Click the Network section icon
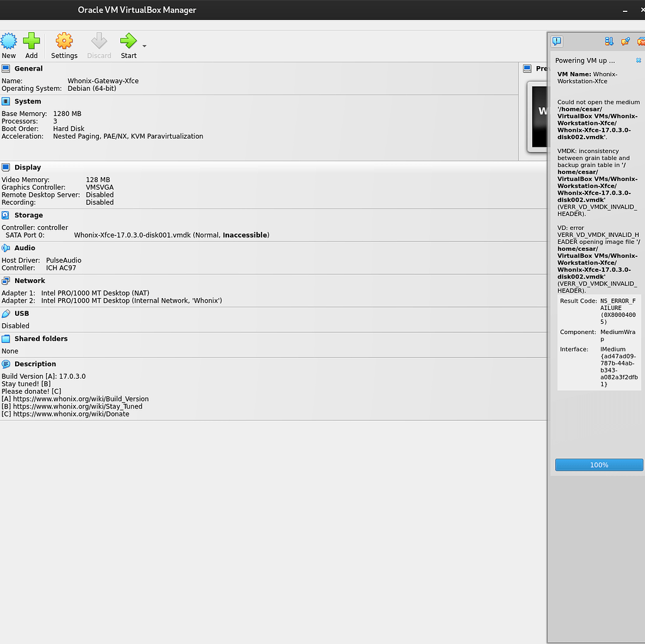Screen dimensions: 645x644 pos(6,280)
